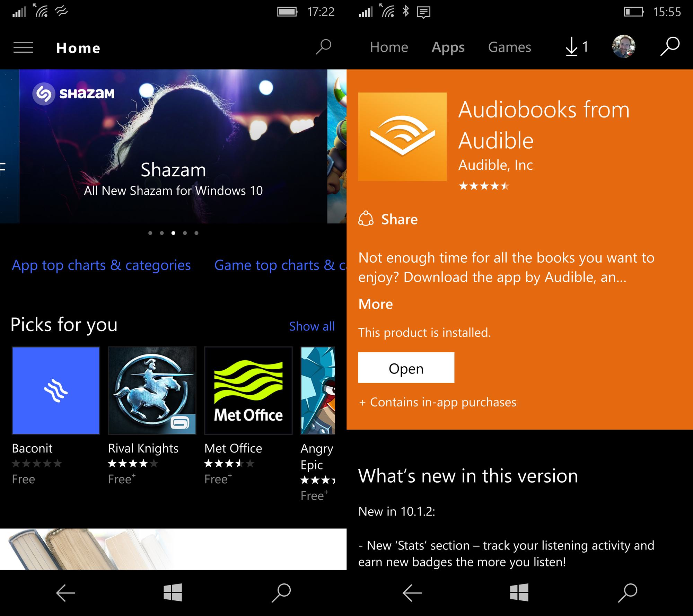The image size is (693, 616).
Task: Expand the More section of the description
Action: coord(376,304)
